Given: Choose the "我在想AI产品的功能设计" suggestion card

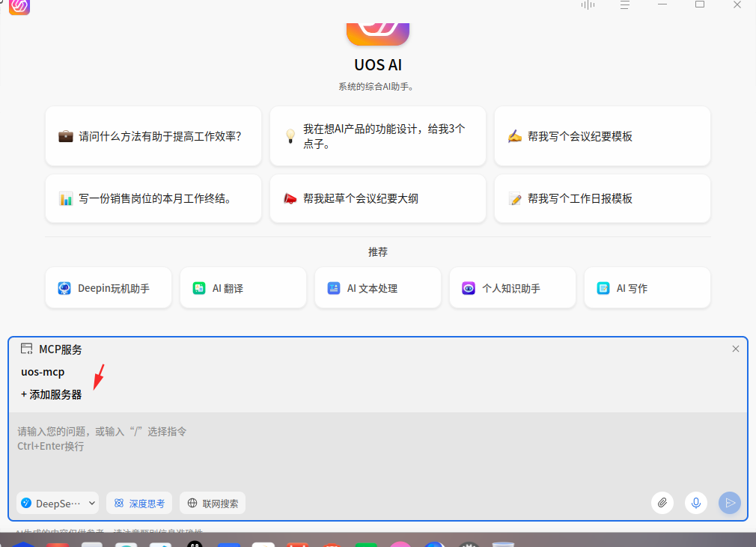Looking at the screenshot, I should click(378, 136).
